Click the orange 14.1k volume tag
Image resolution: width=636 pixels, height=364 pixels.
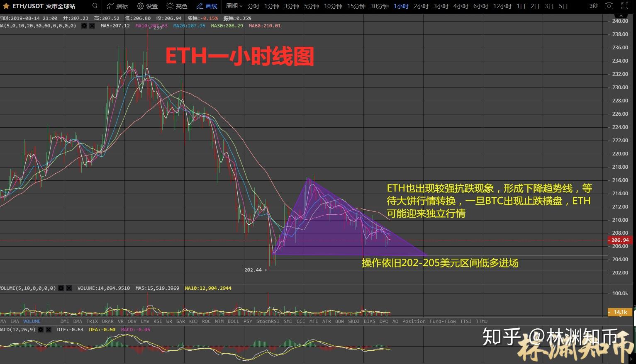[619, 312]
